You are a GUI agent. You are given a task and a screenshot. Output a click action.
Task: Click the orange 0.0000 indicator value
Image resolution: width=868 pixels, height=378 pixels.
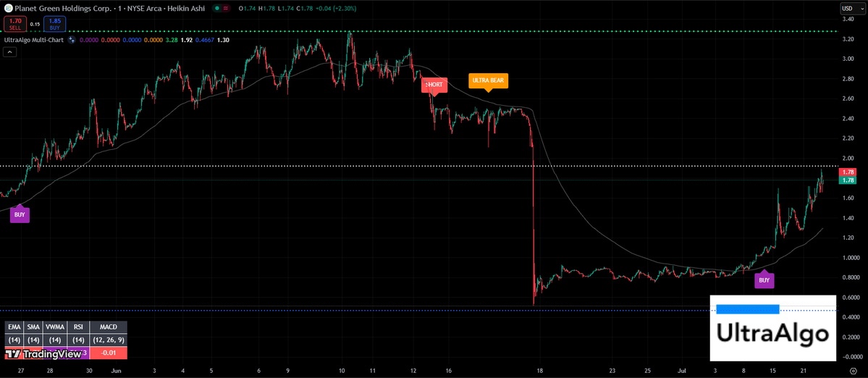point(154,40)
